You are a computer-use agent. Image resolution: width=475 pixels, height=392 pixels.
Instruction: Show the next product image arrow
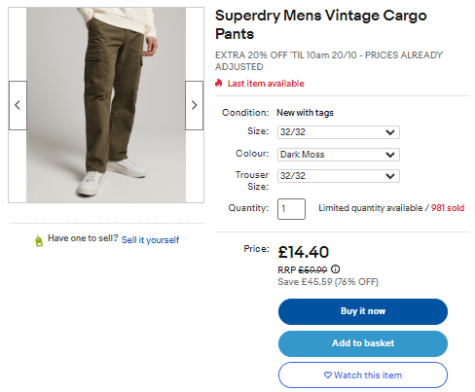[194, 105]
